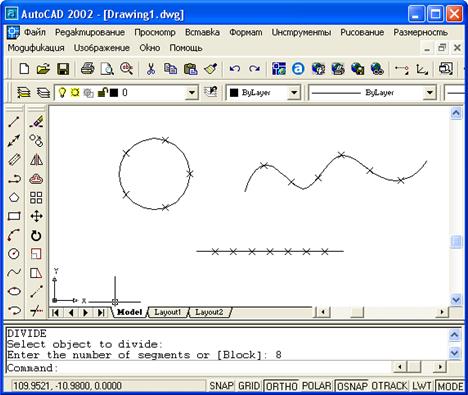This screenshot has width=468, height=395.
Task: Open Print Preview icon
Action: pyautogui.click(x=107, y=69)
